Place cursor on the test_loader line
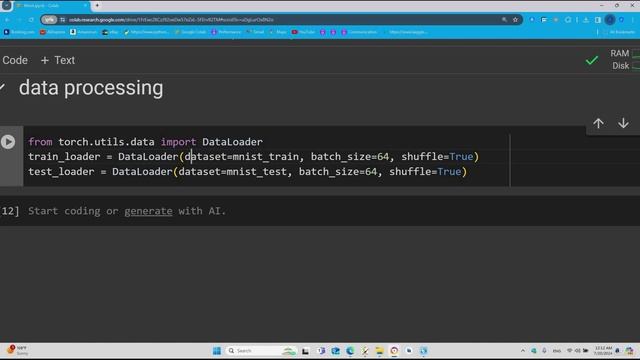 coord(247,172)
